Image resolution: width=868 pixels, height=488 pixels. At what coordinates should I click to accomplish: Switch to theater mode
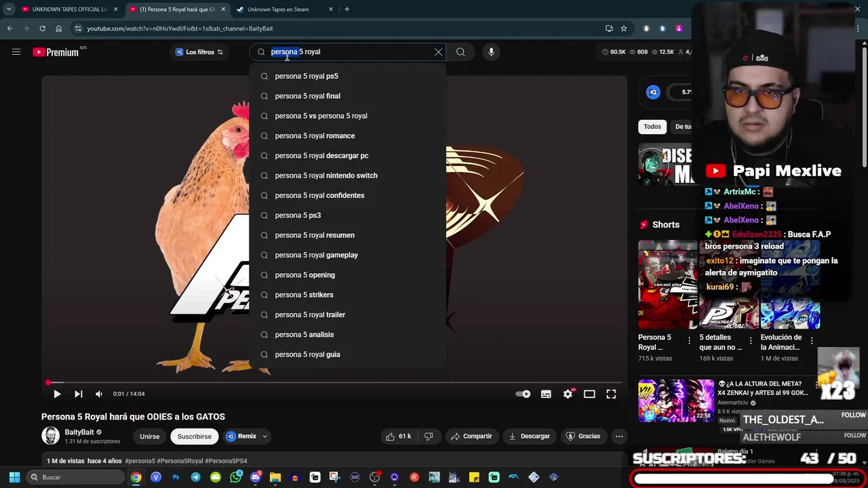589,394
